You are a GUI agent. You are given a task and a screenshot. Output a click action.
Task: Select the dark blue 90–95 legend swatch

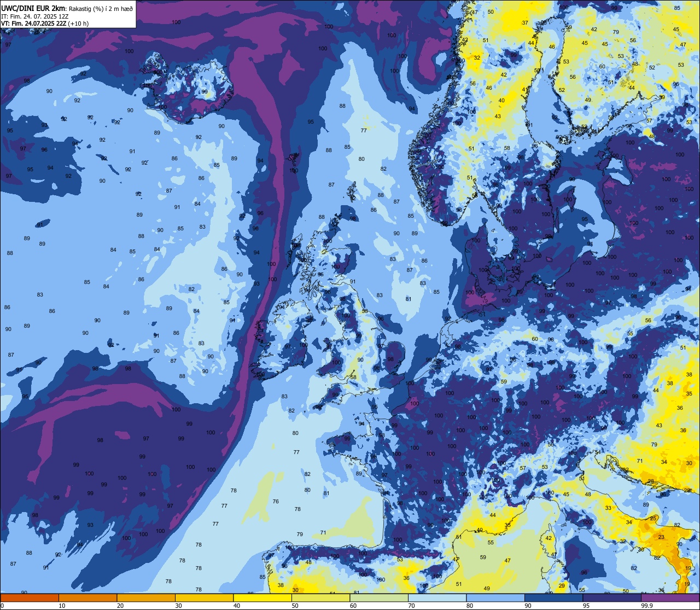click(x=553, y=597)
